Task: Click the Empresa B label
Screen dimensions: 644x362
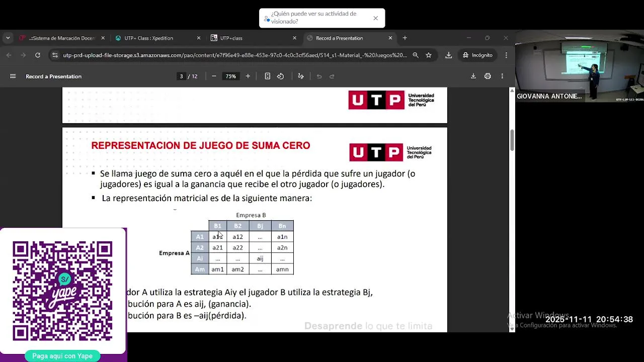Action: pyautogui.click(x=251, y=215)
